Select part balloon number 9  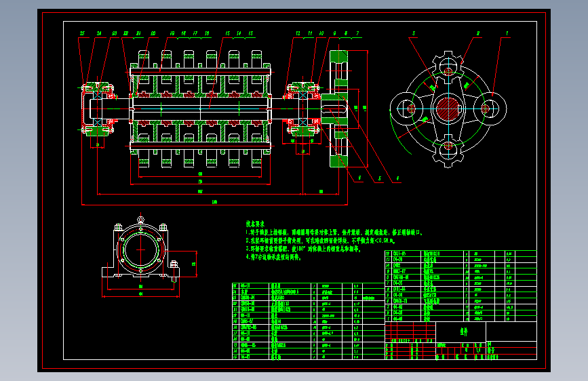coord(334,33)
